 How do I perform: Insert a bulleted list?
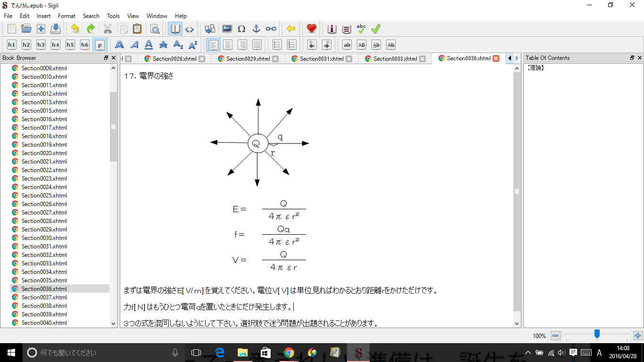(277, 45)
